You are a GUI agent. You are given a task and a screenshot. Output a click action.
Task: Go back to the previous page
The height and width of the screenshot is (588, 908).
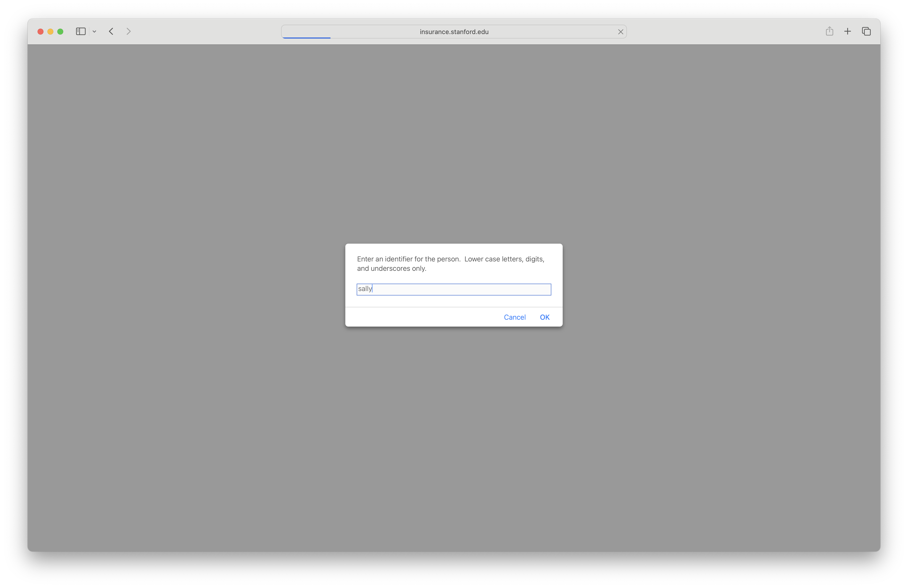(111, 32)
